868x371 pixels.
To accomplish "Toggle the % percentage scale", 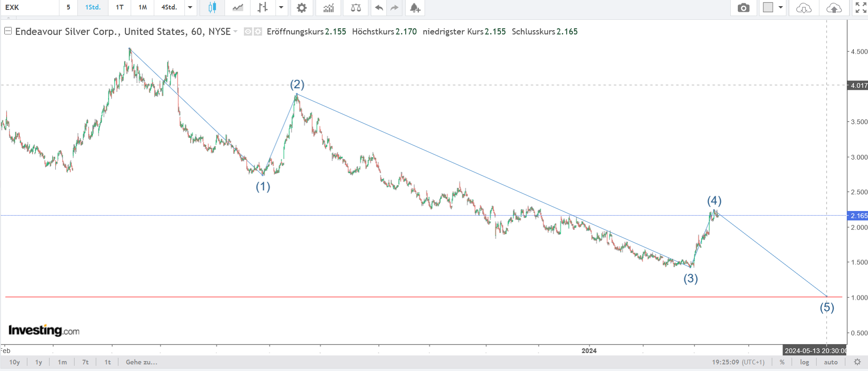I will 782,362.
